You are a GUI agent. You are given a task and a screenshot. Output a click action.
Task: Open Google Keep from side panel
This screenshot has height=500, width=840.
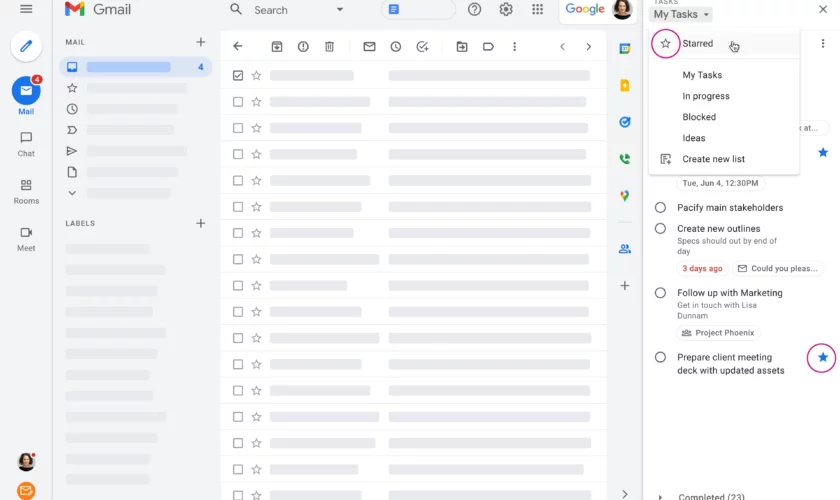coord(625,85)
